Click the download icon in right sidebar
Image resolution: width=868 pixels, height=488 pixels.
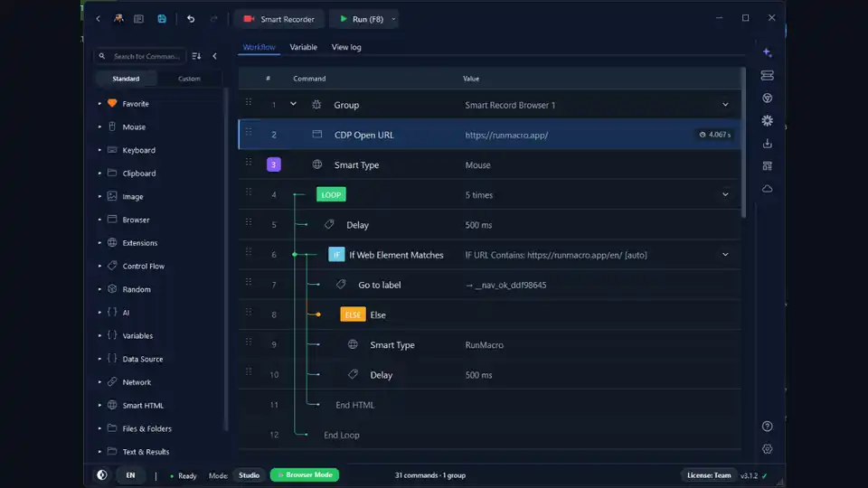[768, 144]
